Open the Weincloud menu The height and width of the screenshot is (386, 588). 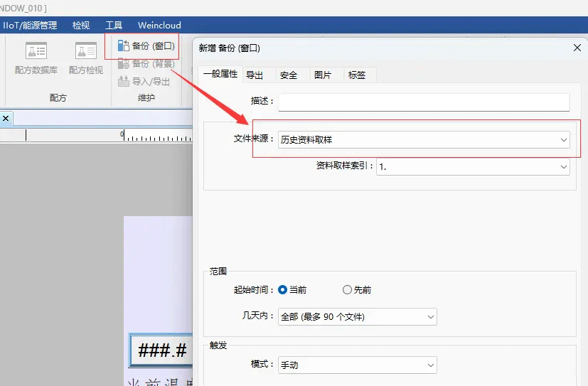pyautogui.click(x=159, y=26)
